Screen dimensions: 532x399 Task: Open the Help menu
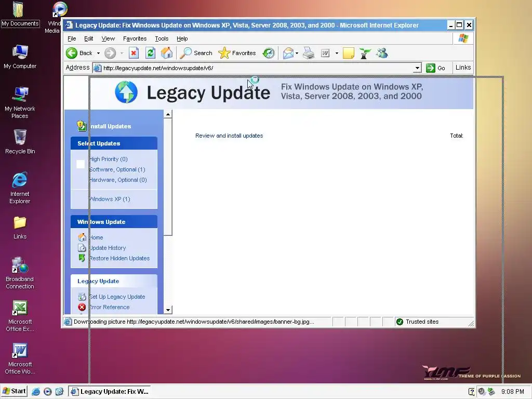(182, 38)
